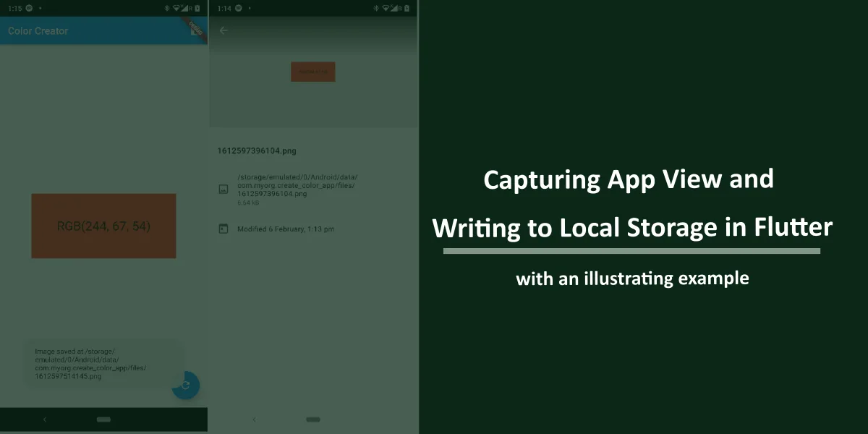868x434 pixels.
Task: Tap the battery icon on right phone status bar
Action: tap(409, 8)
